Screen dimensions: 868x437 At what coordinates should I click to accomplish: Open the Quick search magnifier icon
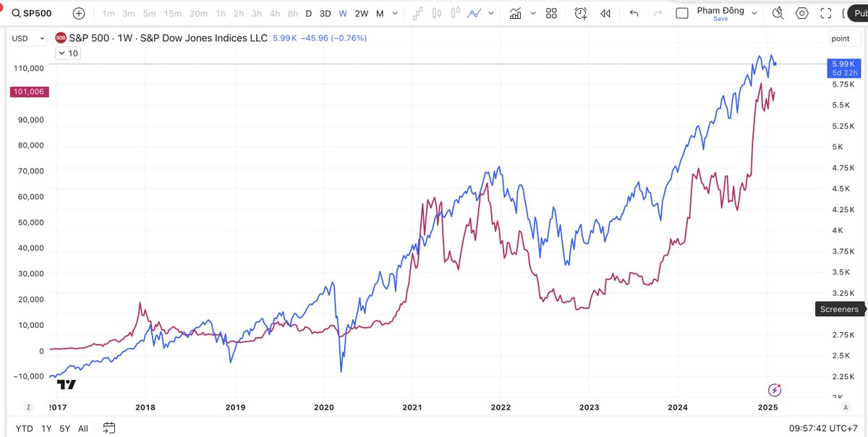tap(778, 13)
